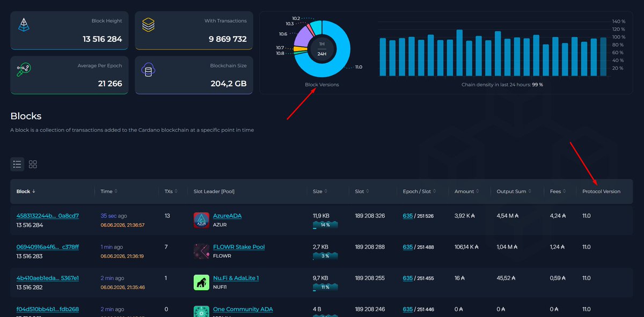Click the Nu.Fi gorilla pool logo
Image resolution: width=644 pixels, height=317 pixels.
201,282
